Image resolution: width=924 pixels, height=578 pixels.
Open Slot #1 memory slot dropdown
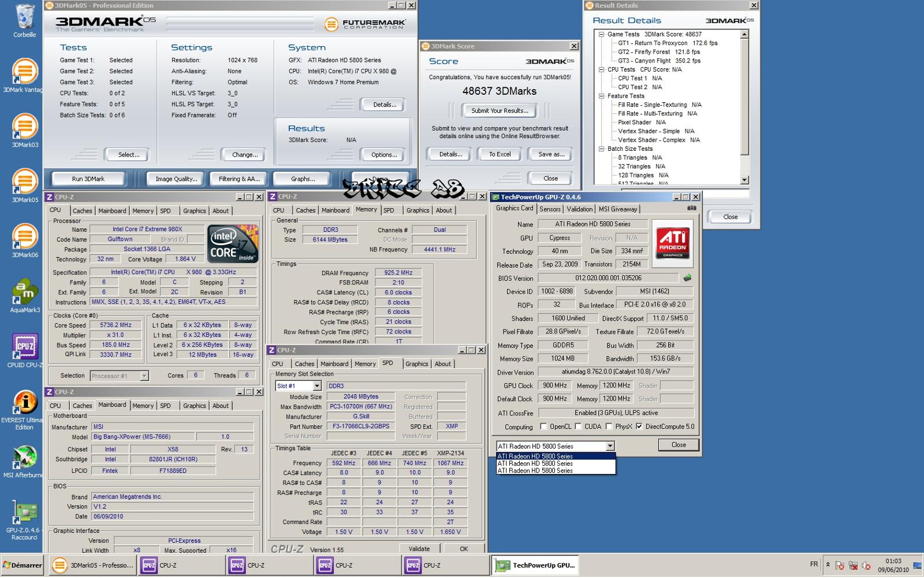pyautogui.click(x=316, y=386)
